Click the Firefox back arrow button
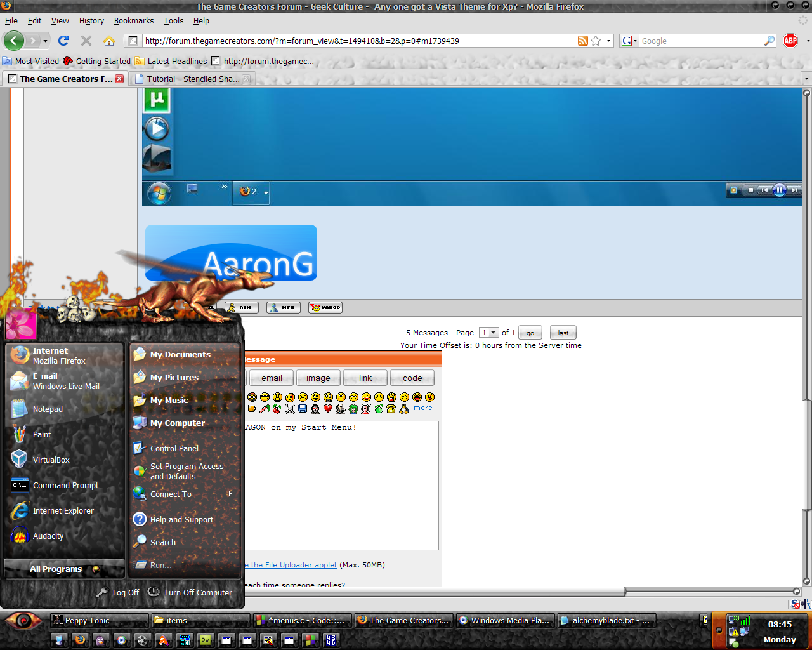Image resolution: width=812 pixels, height=650 pixels. coord(14,41)
